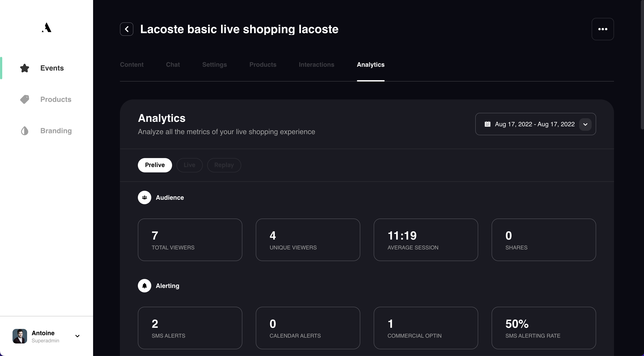Select the Replay filter pill
This screenshot has width=644, height=356.
click(224, 165)
